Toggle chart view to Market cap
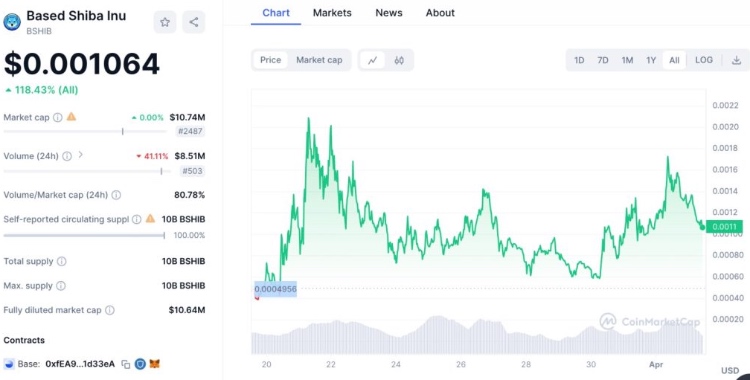Screen dimensions: 750x380 pos(319,60)
